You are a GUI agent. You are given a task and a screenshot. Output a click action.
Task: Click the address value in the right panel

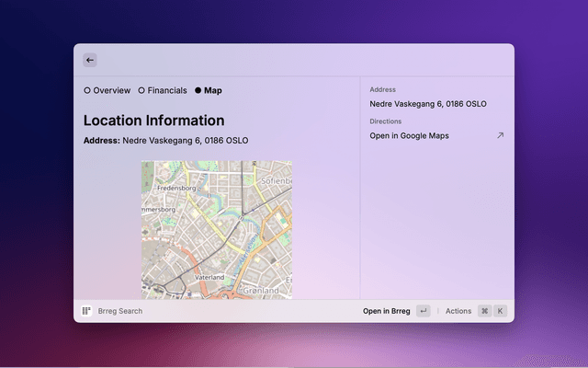[x=427, y=104]
